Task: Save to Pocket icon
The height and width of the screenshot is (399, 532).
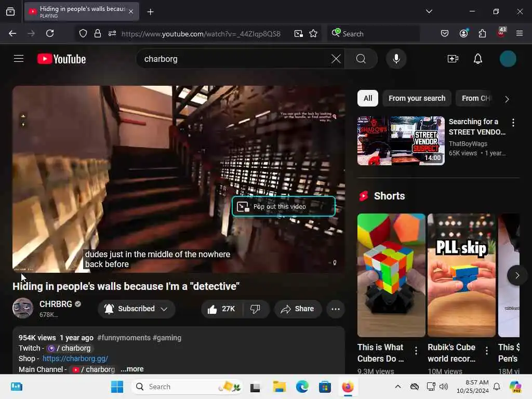Action: click(445, 33)
